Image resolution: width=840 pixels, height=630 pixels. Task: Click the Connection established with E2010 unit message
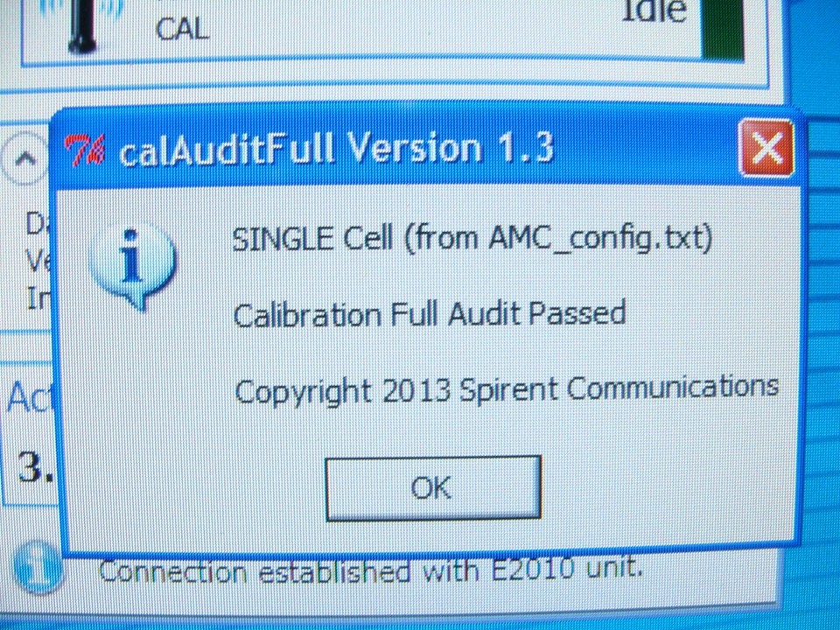tap(371, 570)
